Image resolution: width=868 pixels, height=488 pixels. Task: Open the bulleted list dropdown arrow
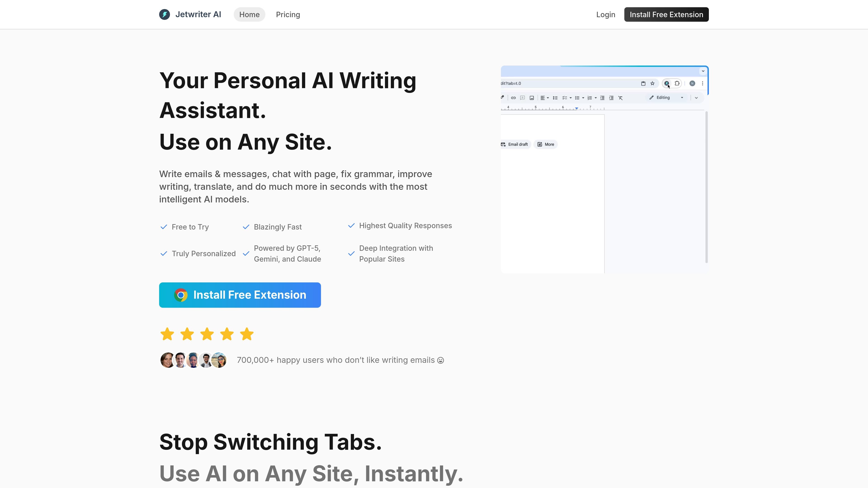pos(583,98)
